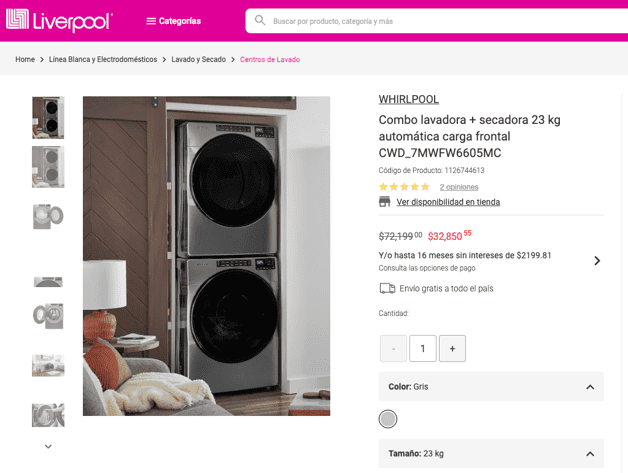
Task: Select the Gris color swatch
Action: tap(388, 419)
